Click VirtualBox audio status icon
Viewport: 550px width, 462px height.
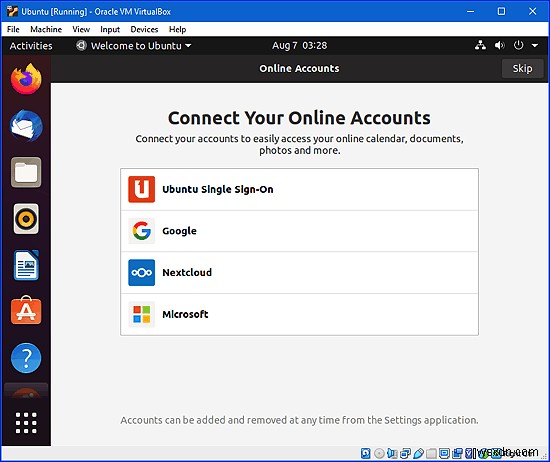392,453
